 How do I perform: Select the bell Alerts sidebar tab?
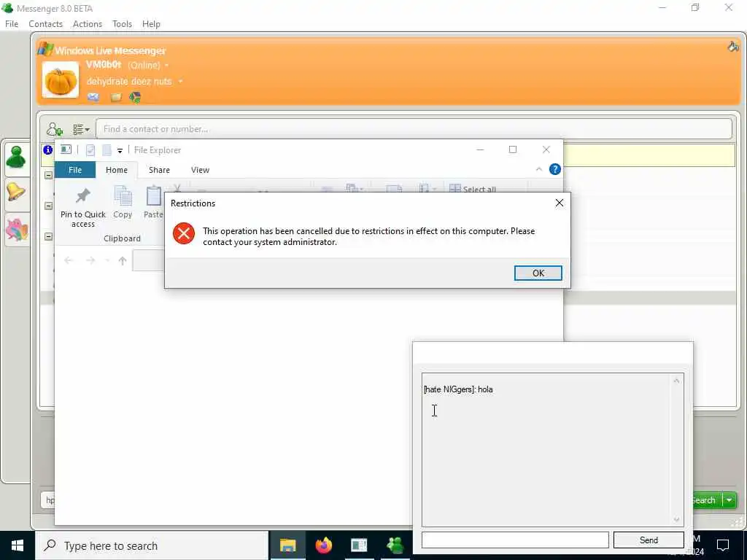click(x=16, y=192)
